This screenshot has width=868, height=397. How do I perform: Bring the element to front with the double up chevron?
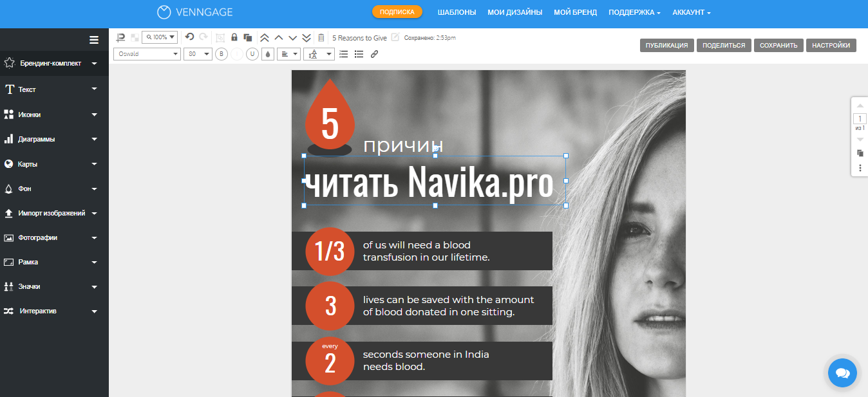click(x=264, y=37)
